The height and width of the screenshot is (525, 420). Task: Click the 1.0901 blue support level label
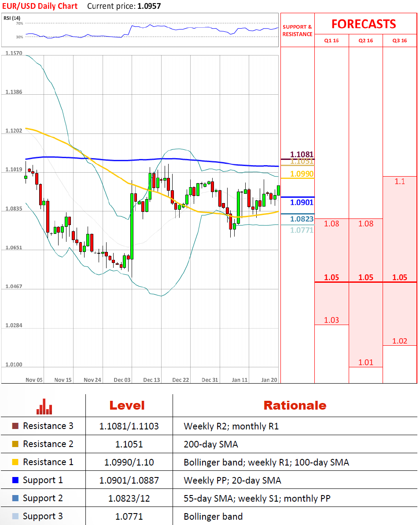pyautogui.click(x=302, y=202)
